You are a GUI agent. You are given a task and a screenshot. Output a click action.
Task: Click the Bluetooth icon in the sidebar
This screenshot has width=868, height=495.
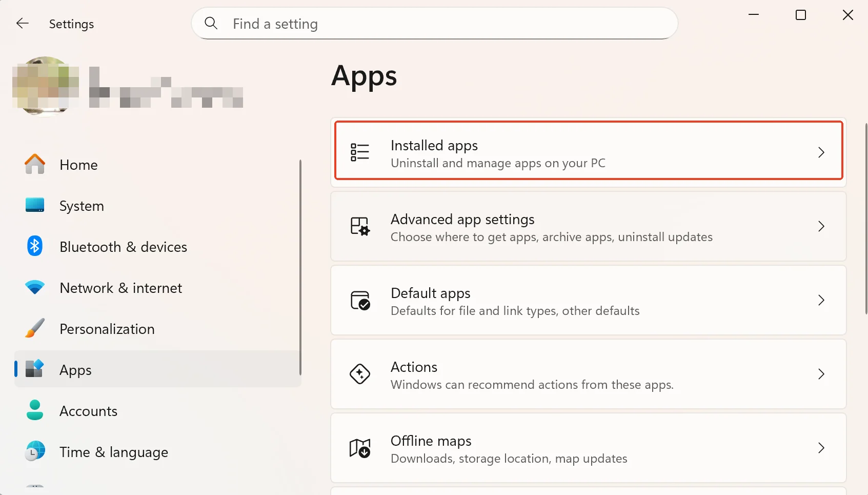point(34,246)
